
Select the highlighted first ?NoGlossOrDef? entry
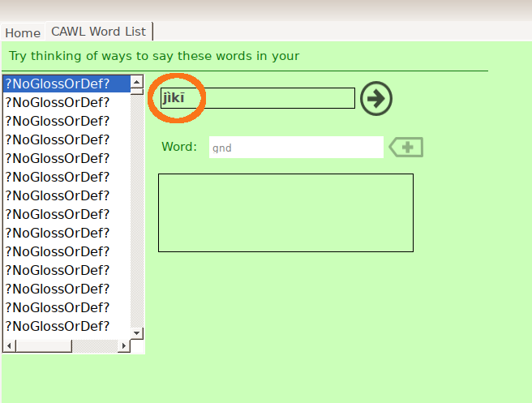tap(66, 84)
